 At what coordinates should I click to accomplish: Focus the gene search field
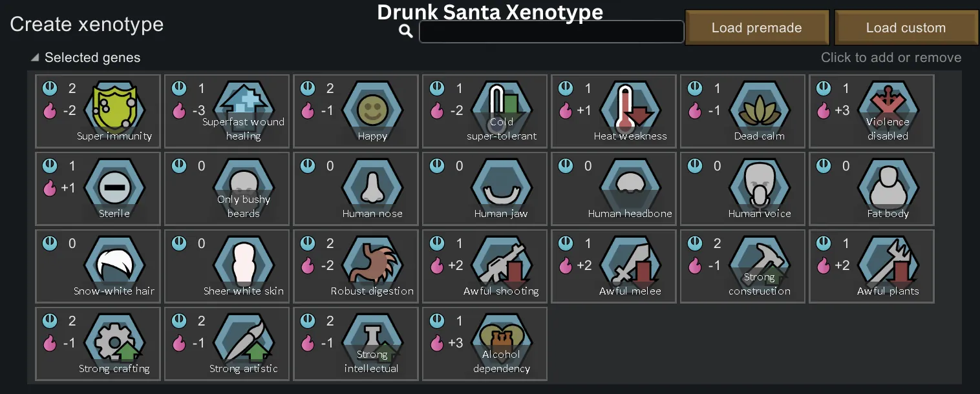click(551, 32)
